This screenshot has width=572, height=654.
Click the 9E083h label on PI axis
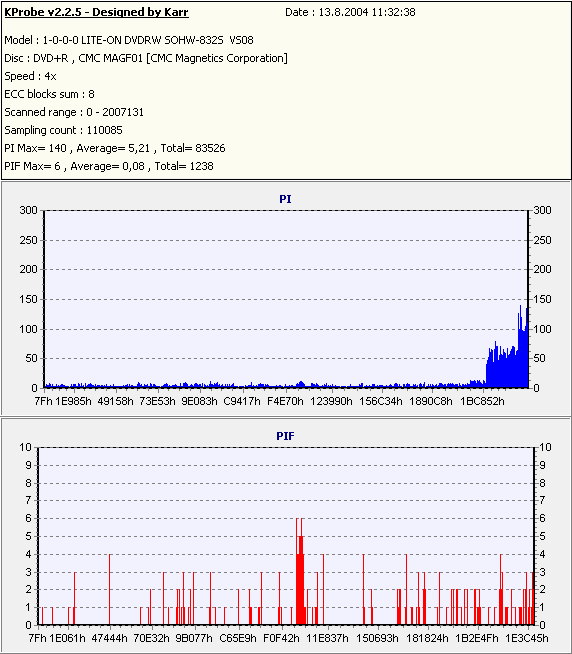(x=199, y=401)
